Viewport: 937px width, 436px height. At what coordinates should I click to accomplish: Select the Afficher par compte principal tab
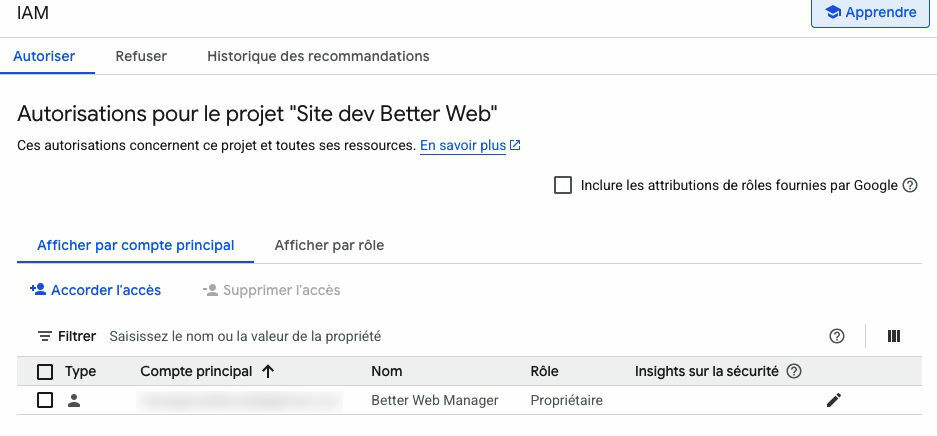(x=136, y=245)
